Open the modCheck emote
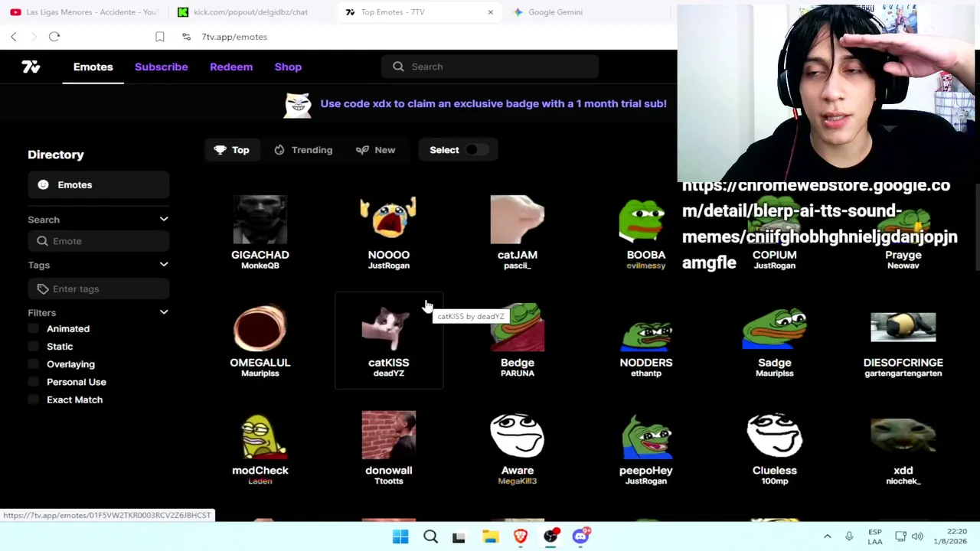This screenshot has height=551, width=980. [x=260, y=448]
